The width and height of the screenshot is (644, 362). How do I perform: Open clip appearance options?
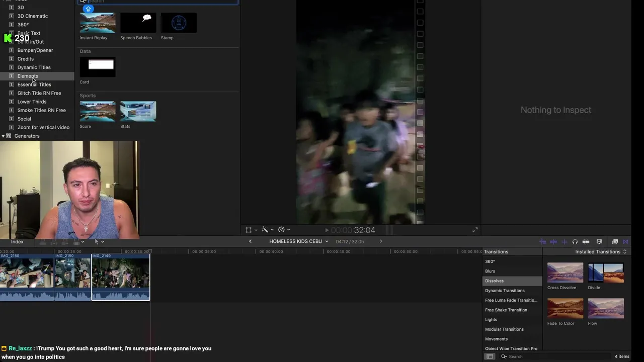pyautogui.click(x=599, y=242)
